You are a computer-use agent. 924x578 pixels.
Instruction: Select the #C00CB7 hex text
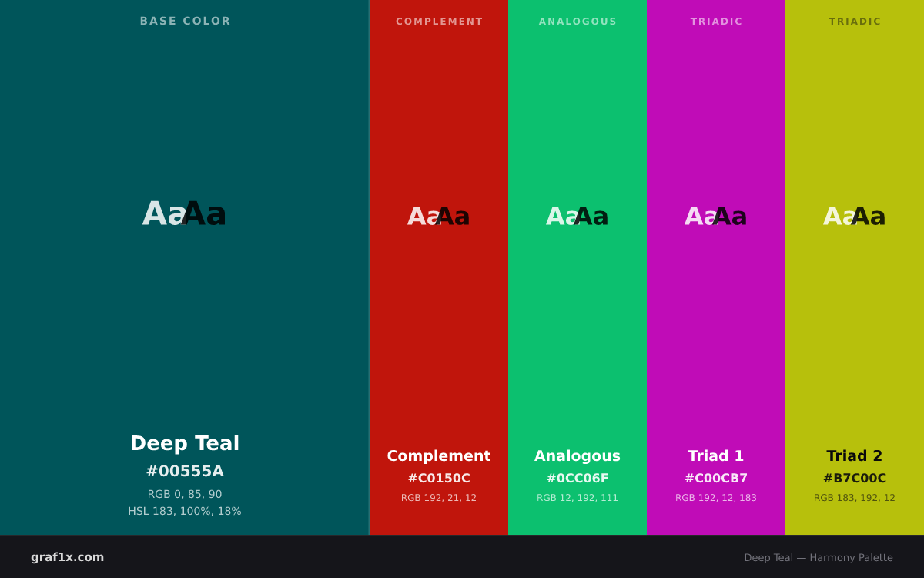tap(716, 479)
